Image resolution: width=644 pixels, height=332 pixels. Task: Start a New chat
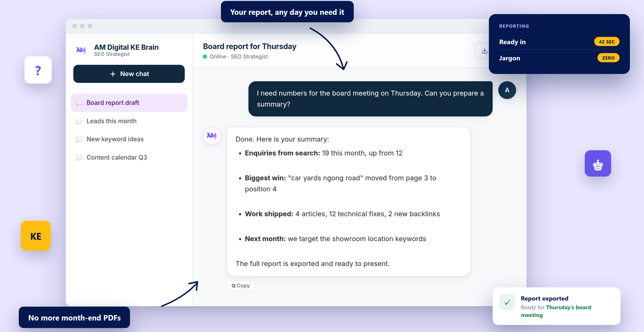tap(129, 74)
